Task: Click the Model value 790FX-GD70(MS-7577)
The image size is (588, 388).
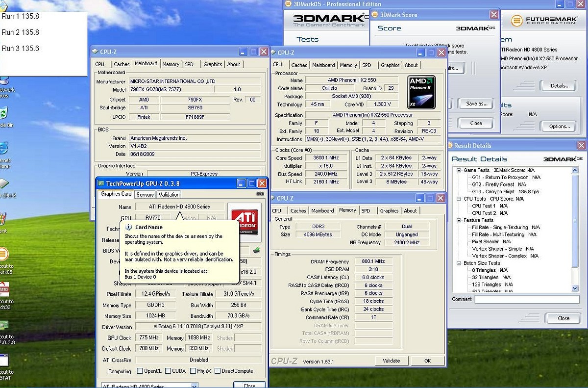Action: 171,90
